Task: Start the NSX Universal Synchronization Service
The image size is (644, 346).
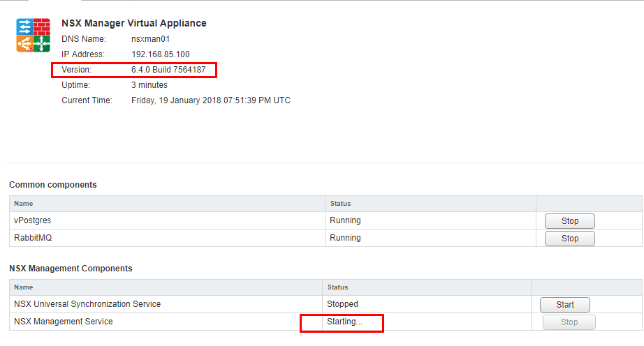Action: (565, 305)
